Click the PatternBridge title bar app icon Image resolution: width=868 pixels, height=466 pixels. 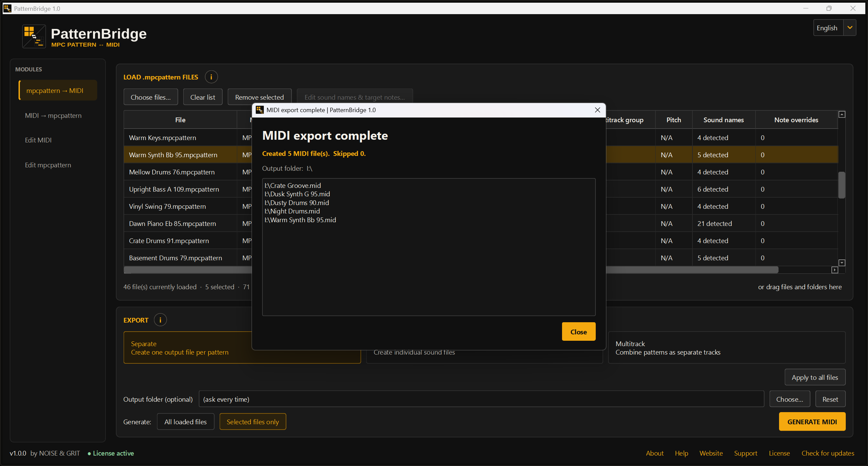pos(7,8)
